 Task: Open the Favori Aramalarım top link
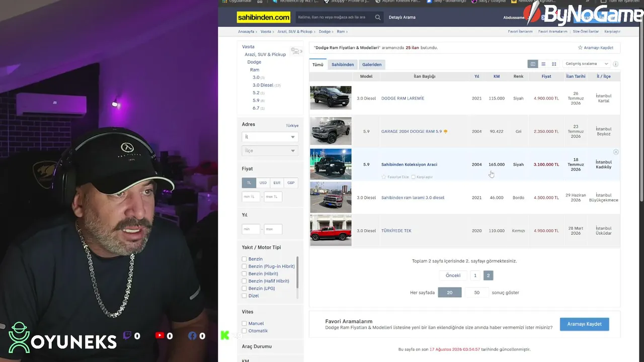[x=552, y=32]
